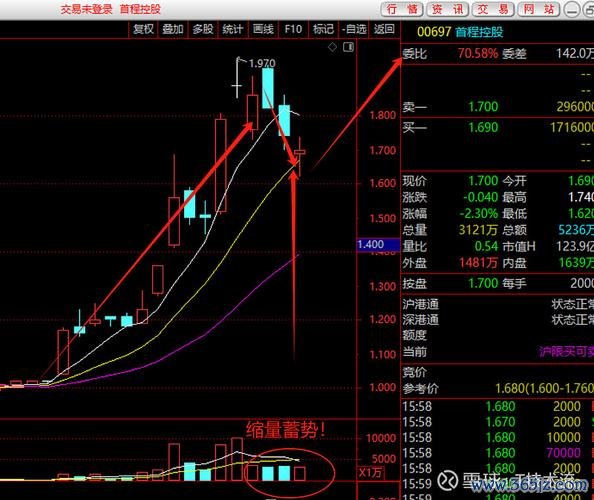Click 标记 mark button
Screen dimensions: 594x500
323,29
